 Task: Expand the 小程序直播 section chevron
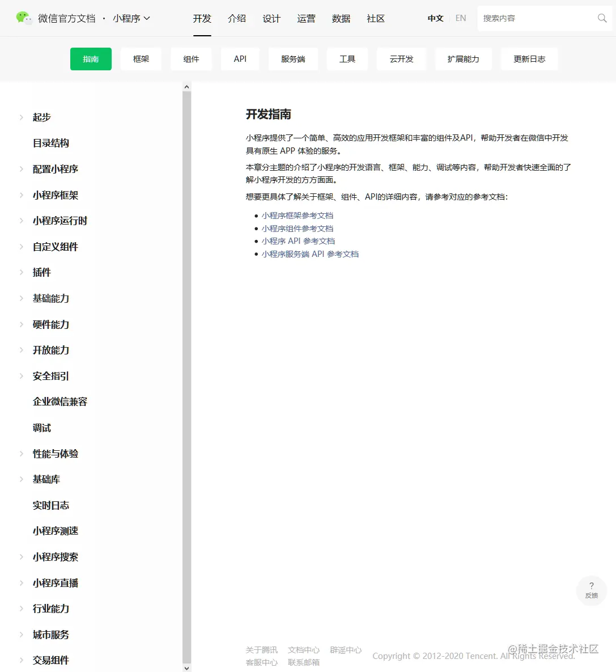[22, 583]
